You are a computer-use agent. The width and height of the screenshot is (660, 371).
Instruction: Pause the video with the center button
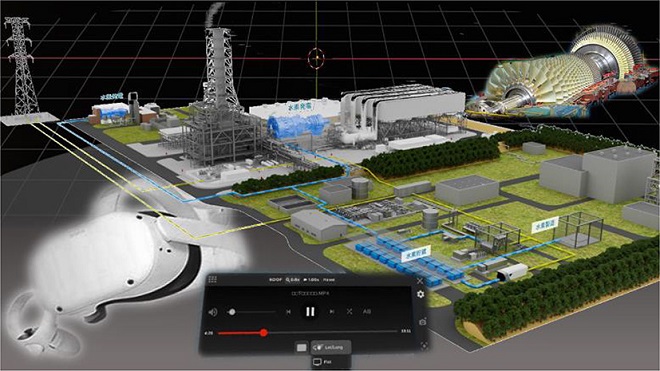point(310,312)
